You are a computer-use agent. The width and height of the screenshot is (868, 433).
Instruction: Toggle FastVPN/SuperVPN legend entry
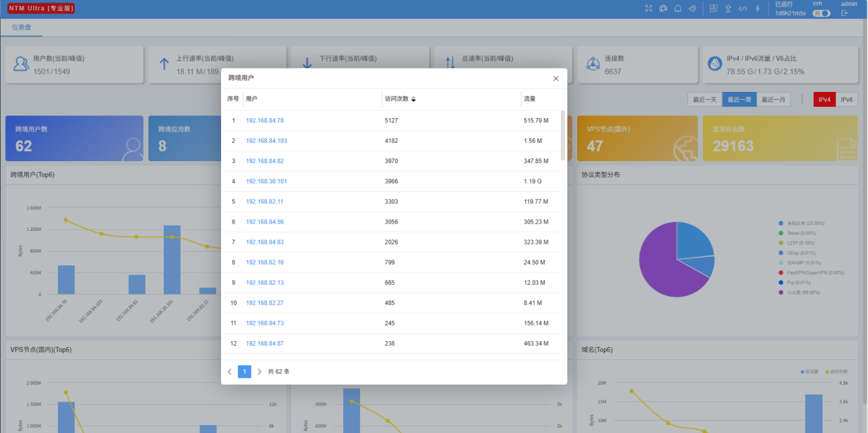811,273
